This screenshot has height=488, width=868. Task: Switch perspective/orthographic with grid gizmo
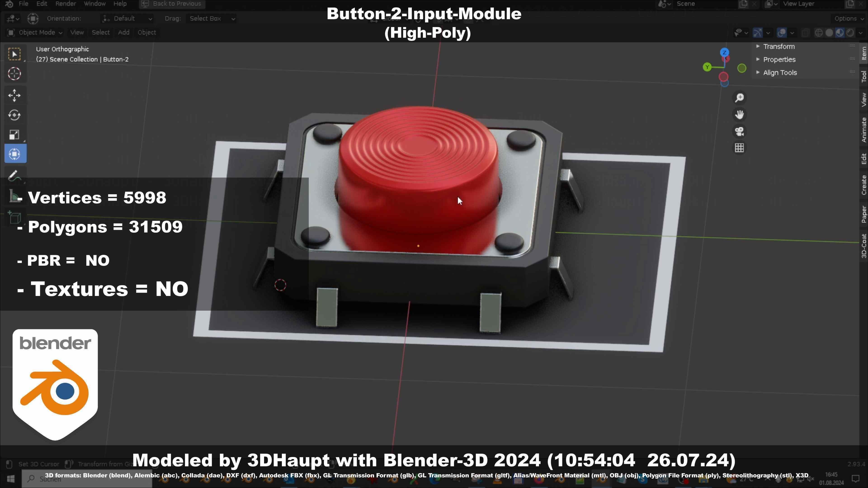(x=739, y=148)
